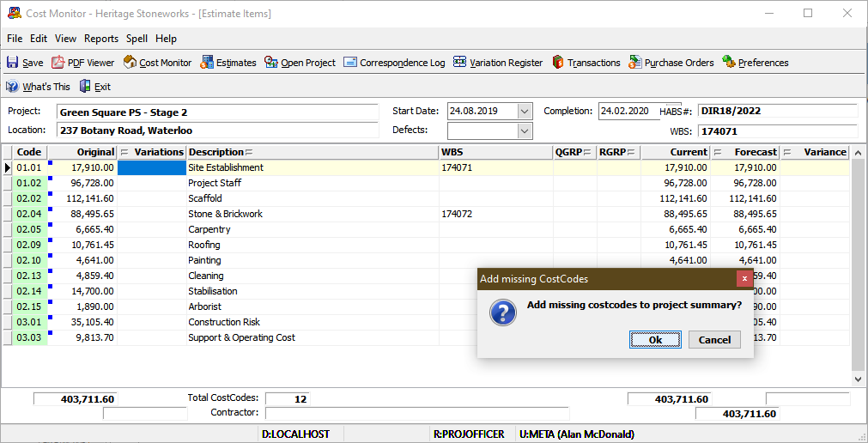Open the File menu
Image resolution: width=868 pixels, height=443 pixels.
[x=15, y=39]
